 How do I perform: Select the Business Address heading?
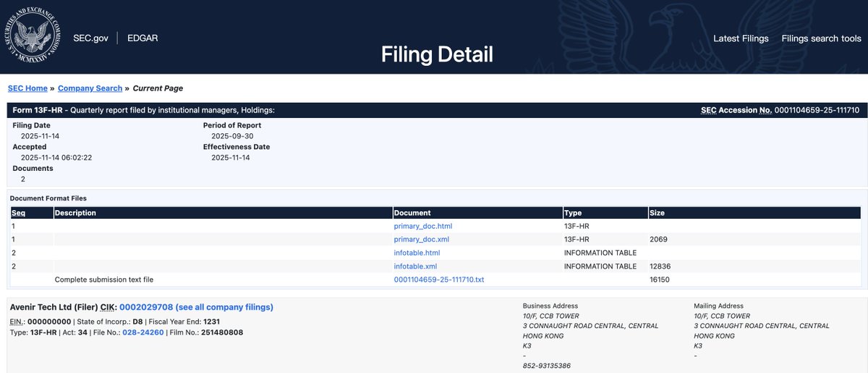(550, 306)
